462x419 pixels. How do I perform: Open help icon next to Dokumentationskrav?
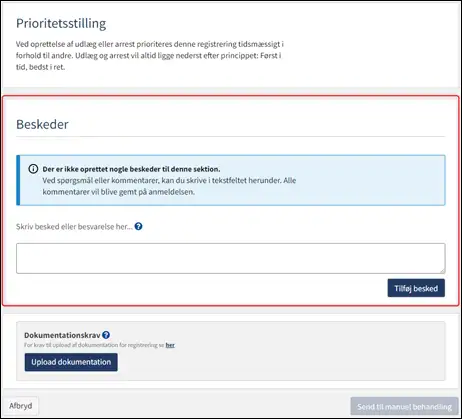[106, 335]
